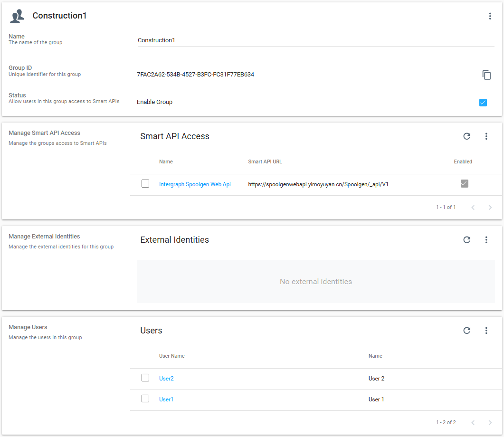Go to next page of Smart API Access
The height and width of the screenshot is (437, 504).
[x=490, y=208]
